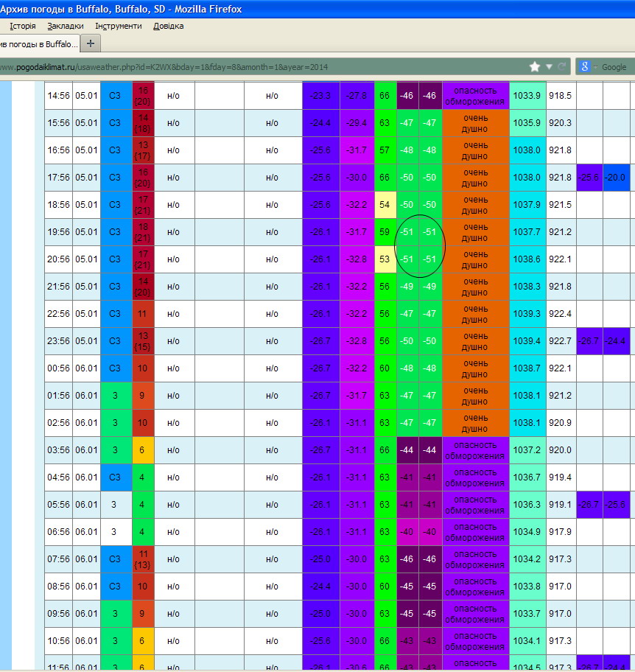This screenshot has height=672, width=635.
Task: Click wind speed 14 {18} cell
Action: click(x=143, y=123)
